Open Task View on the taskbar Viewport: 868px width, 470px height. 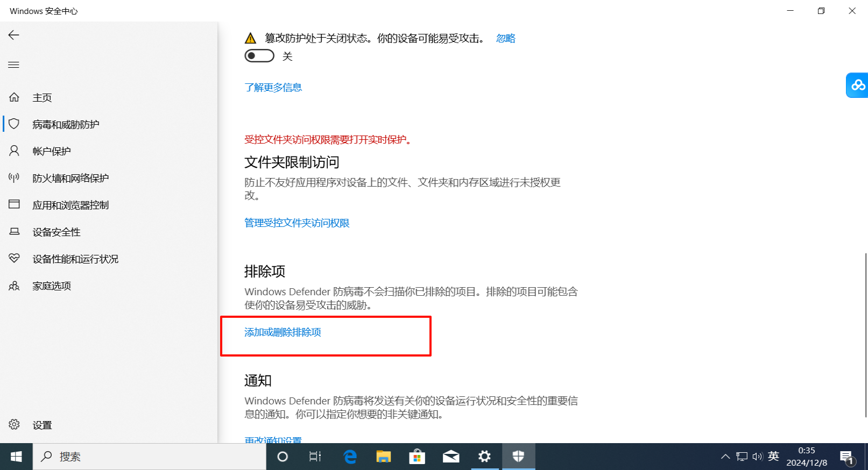315,457
